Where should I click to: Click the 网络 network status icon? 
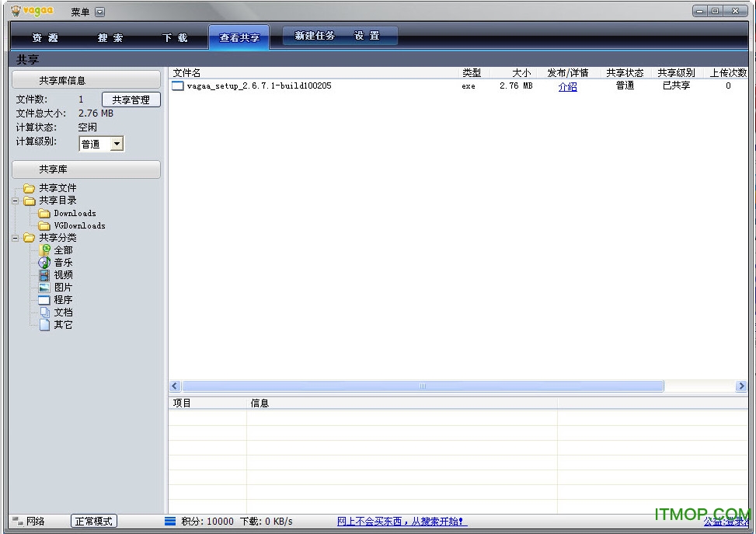[18, 521]
